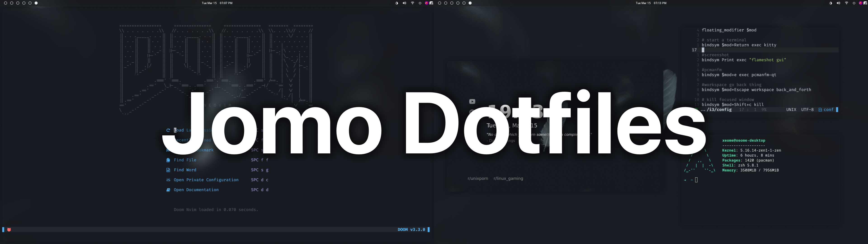Click the 'floating_modifier $mod' line
This screenshot has width=868, height=244.
[729, 30]
